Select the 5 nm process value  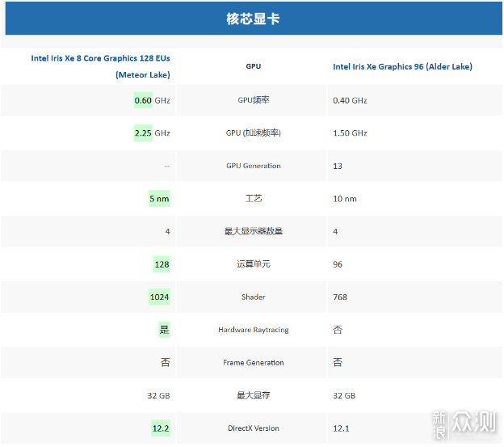tap(159, 199)
